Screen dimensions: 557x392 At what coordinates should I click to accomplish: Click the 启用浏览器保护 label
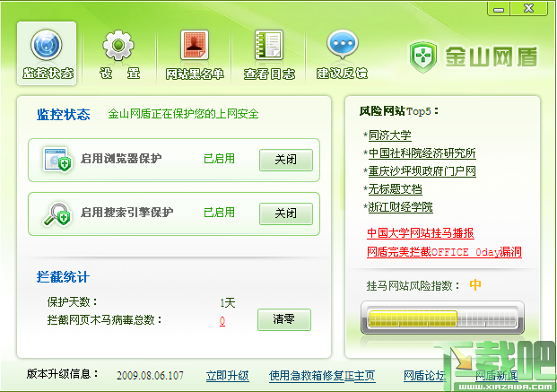click(121, 159)
